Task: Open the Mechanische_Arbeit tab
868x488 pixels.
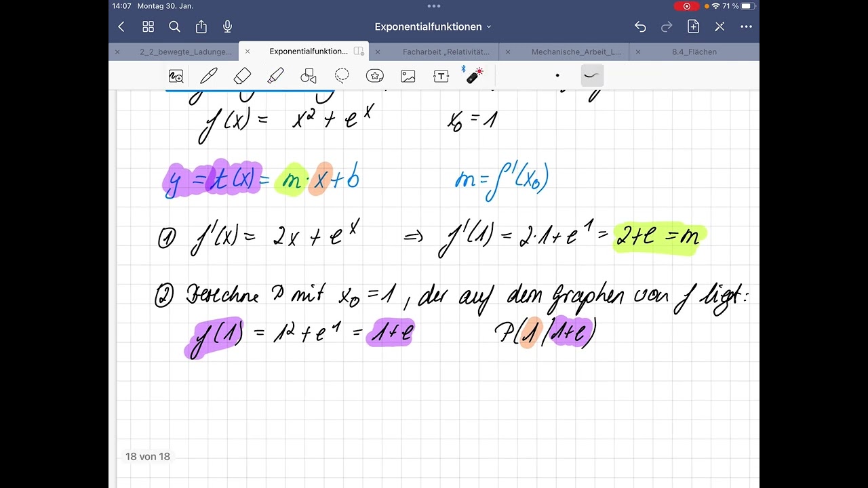Action: (576, 52)
